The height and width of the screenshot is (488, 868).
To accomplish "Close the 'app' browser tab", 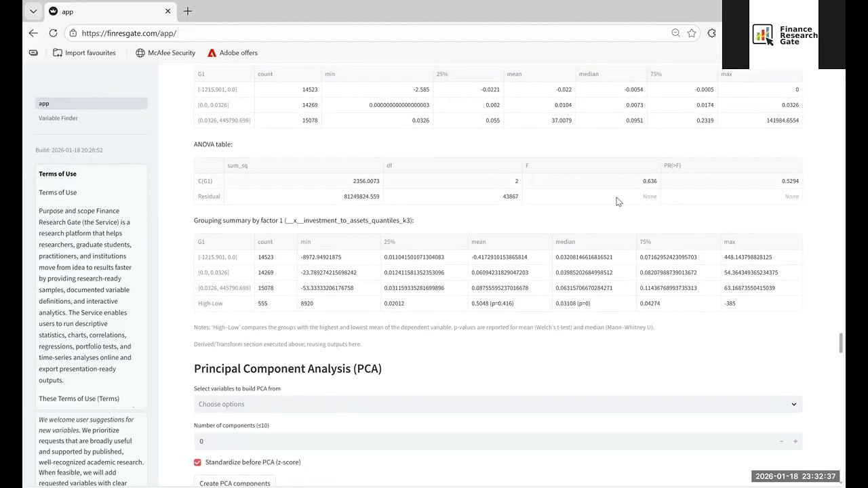I will coord(167,12).
